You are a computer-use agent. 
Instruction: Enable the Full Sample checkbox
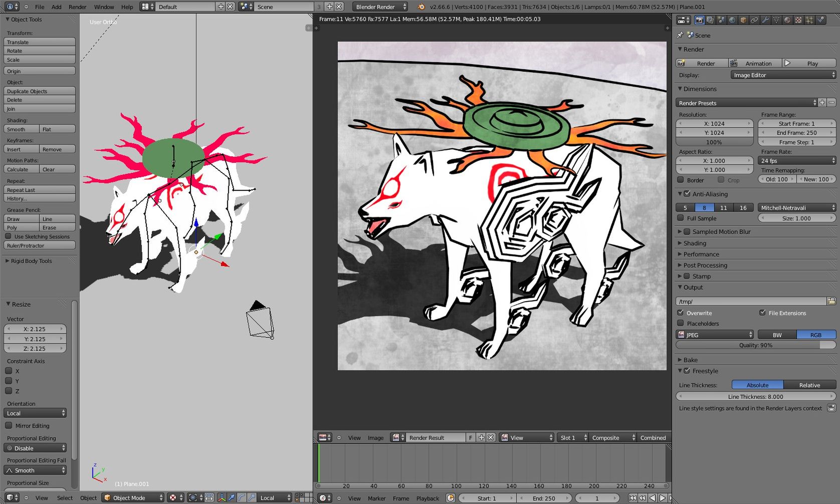point(681,218)
